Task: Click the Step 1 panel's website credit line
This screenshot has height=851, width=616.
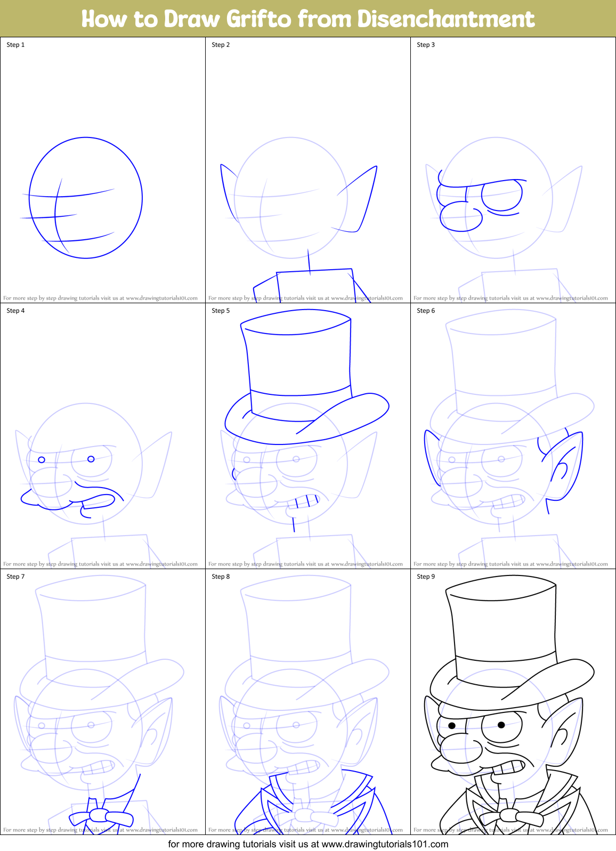Action: (x=100, y=298)
